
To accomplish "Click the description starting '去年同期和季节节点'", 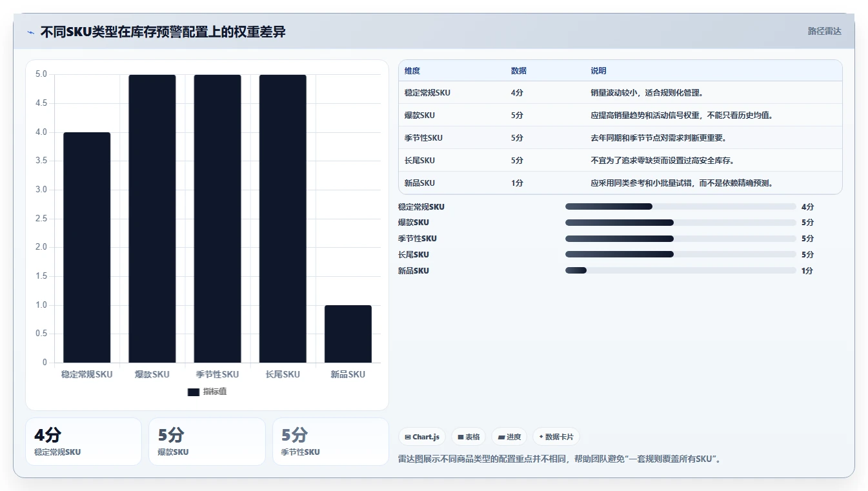I will (659, 138).
